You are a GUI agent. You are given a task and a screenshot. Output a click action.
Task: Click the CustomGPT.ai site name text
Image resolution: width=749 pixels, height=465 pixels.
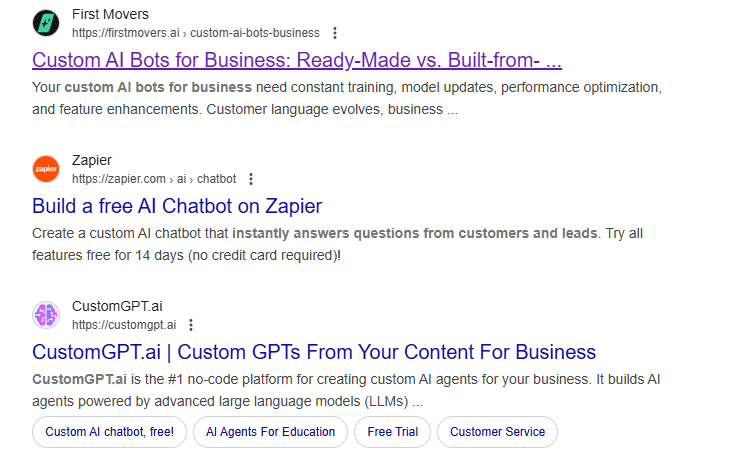pyautogui.click(x=117, y=306)
